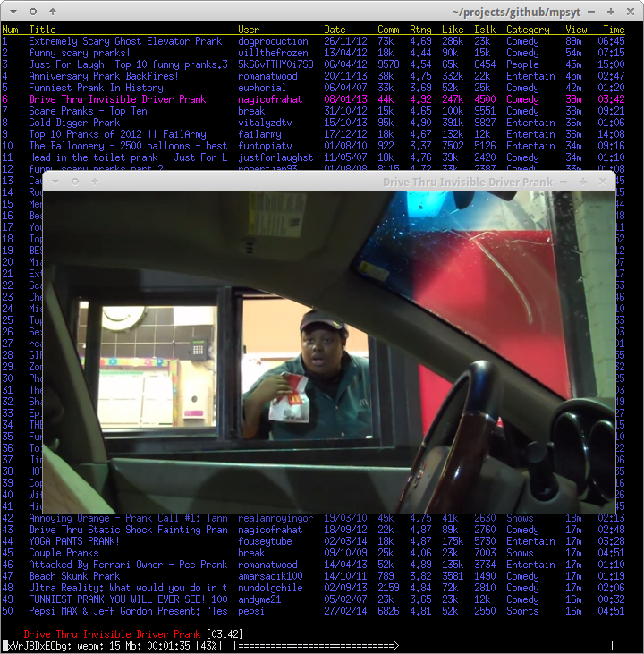Click the Like column header

pyautogui.click(x=453, y=30)
